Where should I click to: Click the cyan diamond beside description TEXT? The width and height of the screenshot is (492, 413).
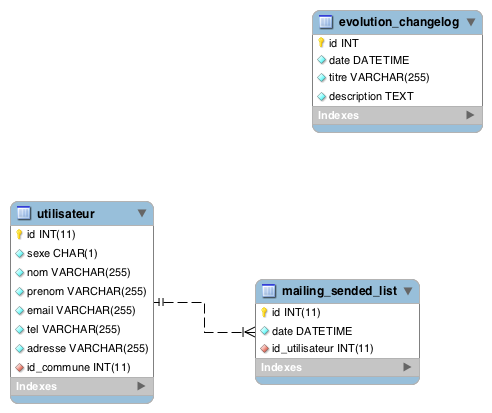coord(322,97)
